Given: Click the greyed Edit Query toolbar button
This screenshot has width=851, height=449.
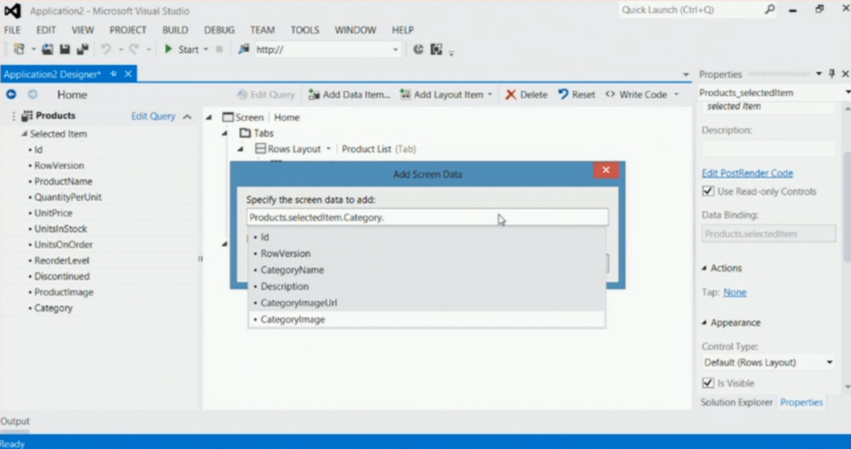Looking at the screenshot, I should pyautogui.click(x=265, y=94).
